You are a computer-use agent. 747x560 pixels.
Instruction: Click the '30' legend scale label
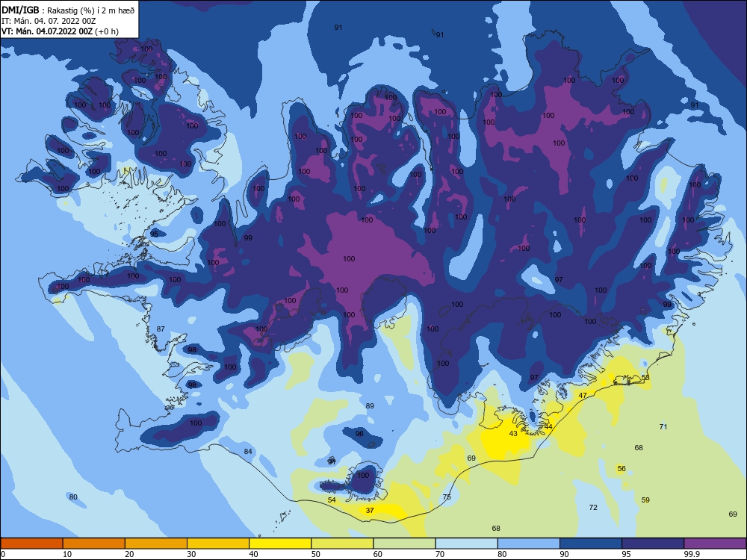pyautogui.click(x=191, y=554)
